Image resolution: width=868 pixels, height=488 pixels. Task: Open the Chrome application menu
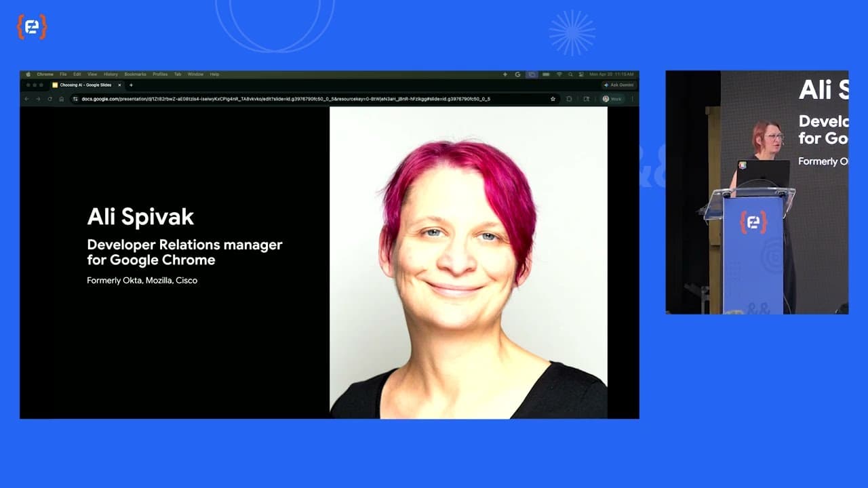click(x=45, y=75)
